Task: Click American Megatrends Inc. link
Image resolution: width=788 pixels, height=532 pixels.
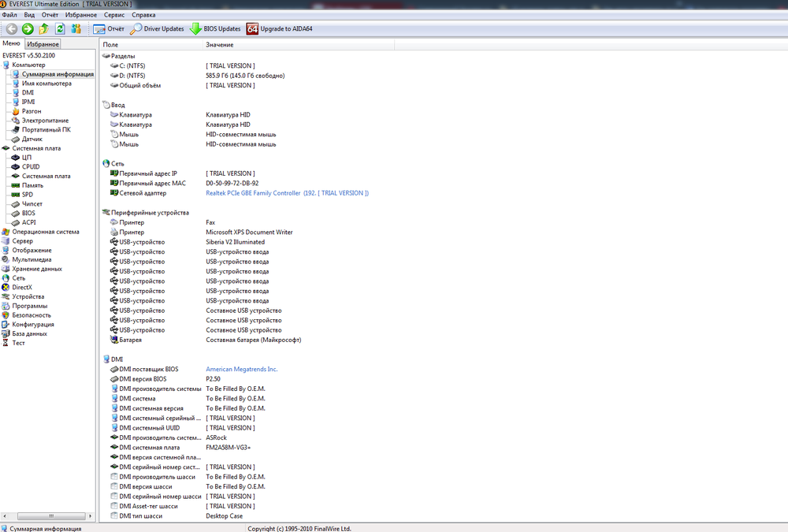Action: coord(241,369)
